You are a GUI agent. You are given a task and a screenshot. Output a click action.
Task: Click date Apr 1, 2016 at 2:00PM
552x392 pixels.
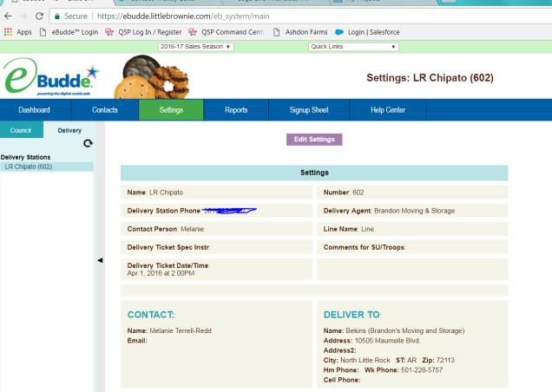click(x=161, y=273)
